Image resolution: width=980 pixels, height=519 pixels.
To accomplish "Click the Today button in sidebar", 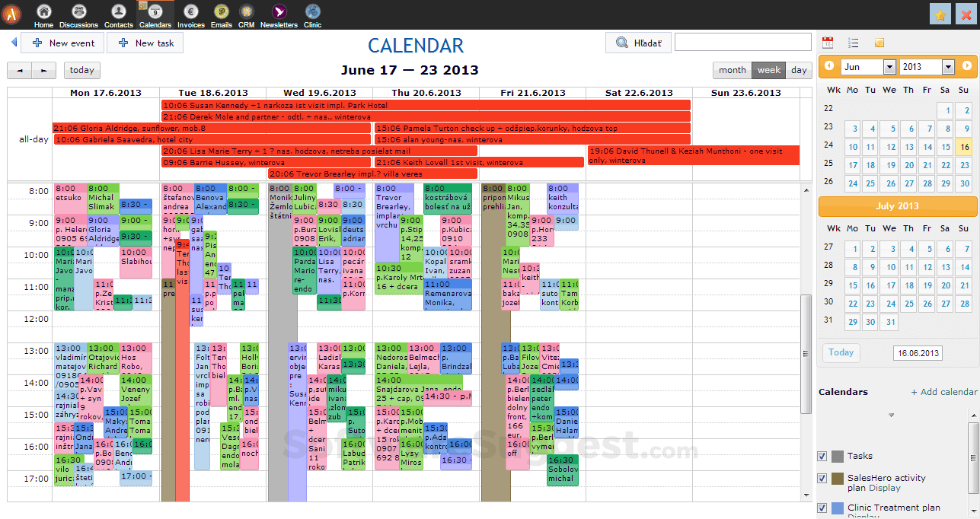I will pos(841,352).
